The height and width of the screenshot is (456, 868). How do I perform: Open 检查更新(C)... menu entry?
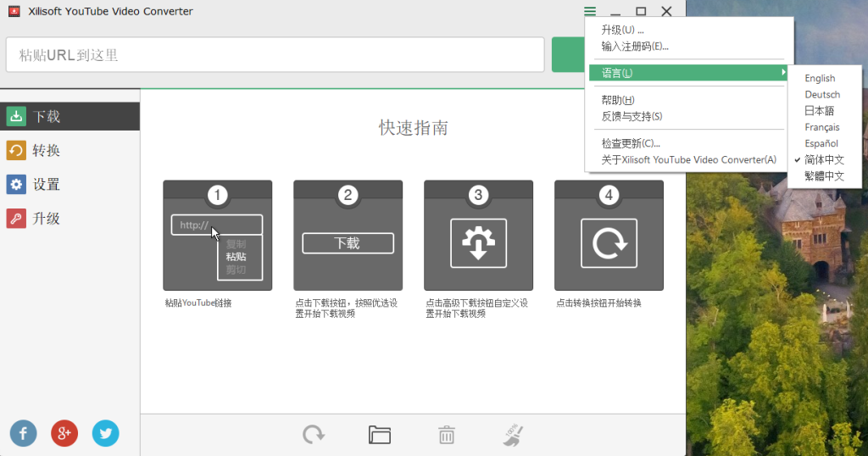click(x=631, y=143)
